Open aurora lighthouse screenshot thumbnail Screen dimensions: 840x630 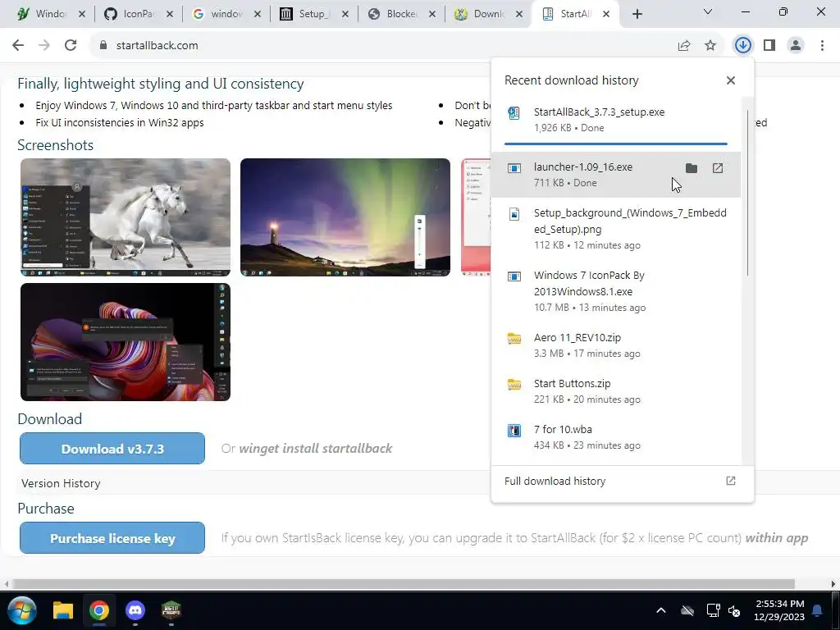pos(345,217)
